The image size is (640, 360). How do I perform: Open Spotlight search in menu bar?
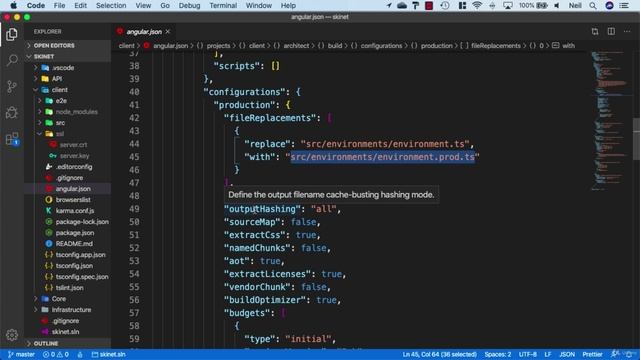click(593, 5)
